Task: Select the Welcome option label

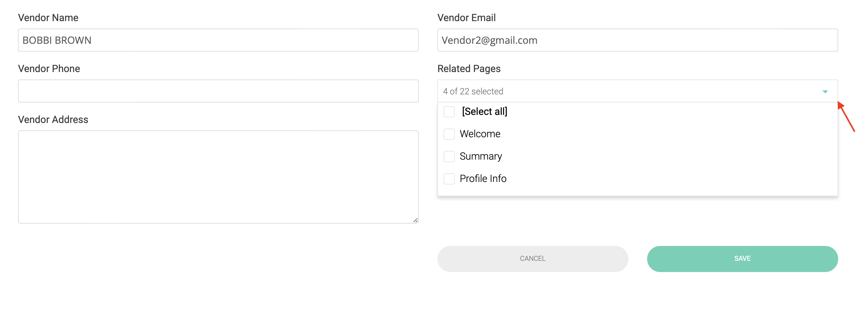Action: 479,134
